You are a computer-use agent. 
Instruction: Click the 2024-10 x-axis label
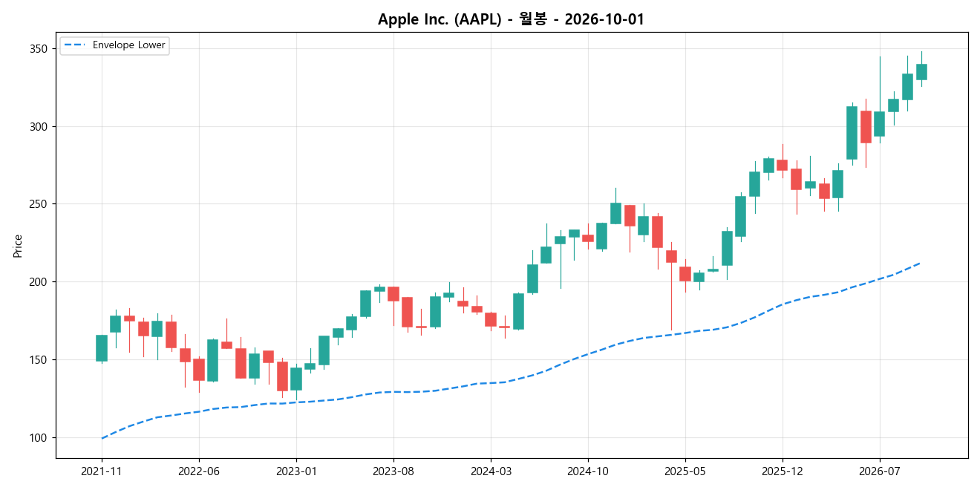coord(588,471)
